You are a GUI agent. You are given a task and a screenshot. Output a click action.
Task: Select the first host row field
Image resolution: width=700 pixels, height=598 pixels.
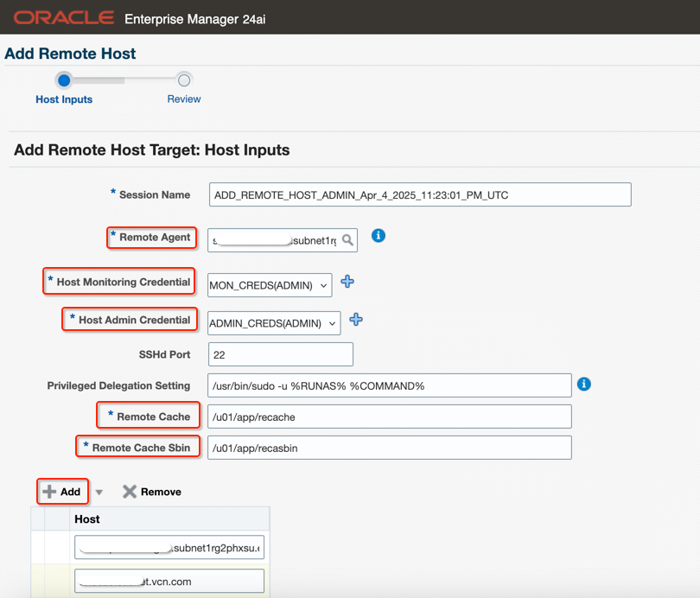[x=169, y=548]
